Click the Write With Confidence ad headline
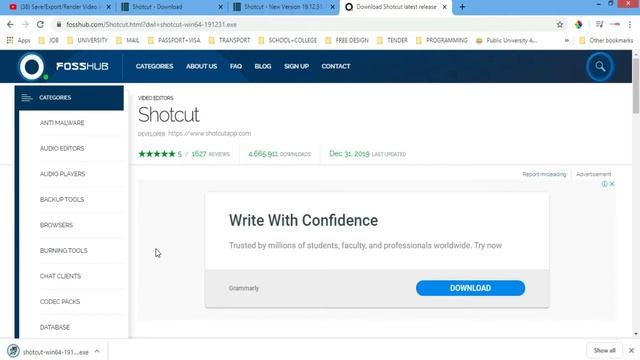 point(303,220)
